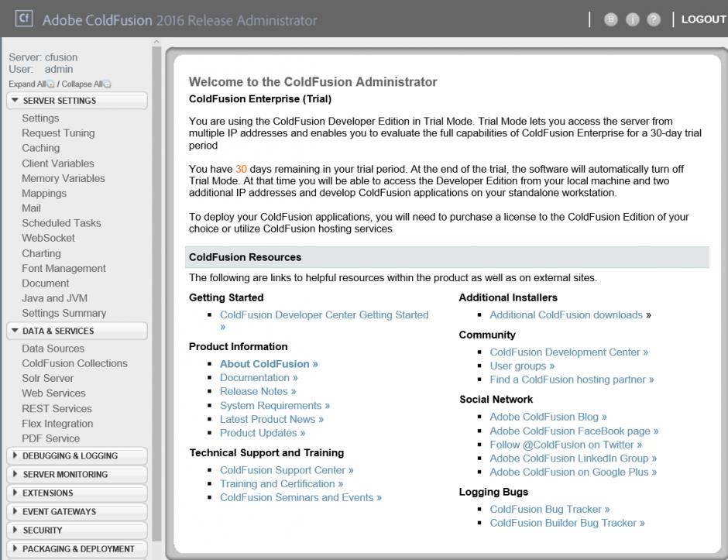Open ColdFusion Bug Tracker link
Viewport: 728px width, 560px height.
coord(549,510)
